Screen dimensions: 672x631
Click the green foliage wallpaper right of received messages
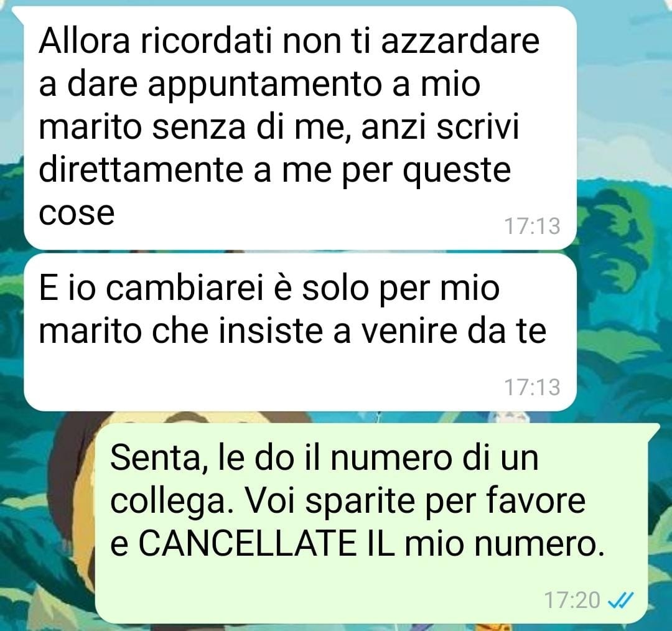coord(622,257)
